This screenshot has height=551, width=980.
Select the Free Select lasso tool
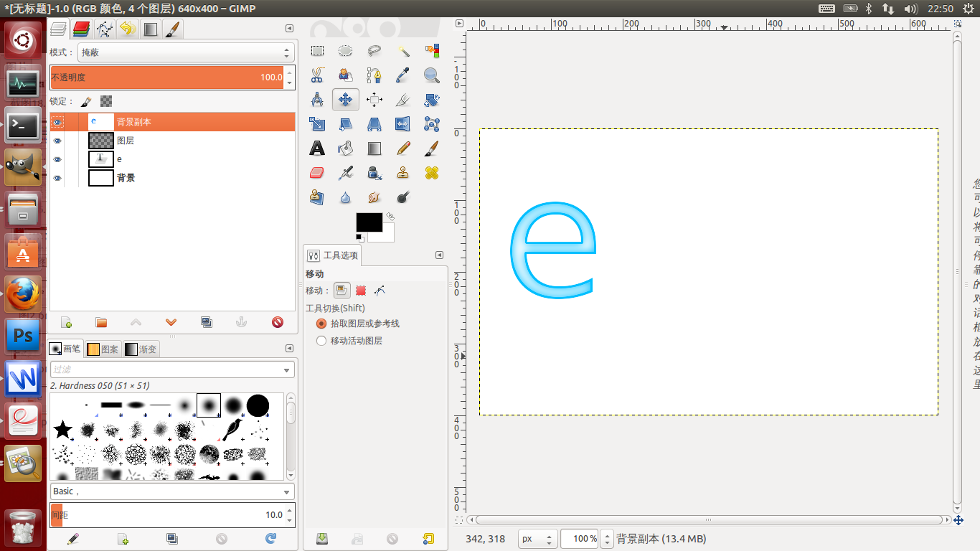click(x=374, y=51)
